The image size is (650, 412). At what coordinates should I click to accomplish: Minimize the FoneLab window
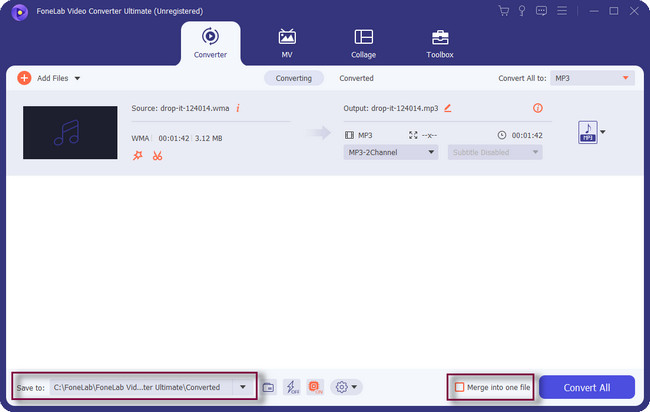coord(594,11)
